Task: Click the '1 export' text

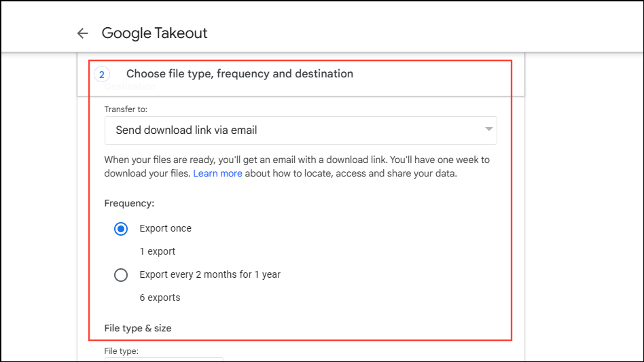Action: click(158, 251)
